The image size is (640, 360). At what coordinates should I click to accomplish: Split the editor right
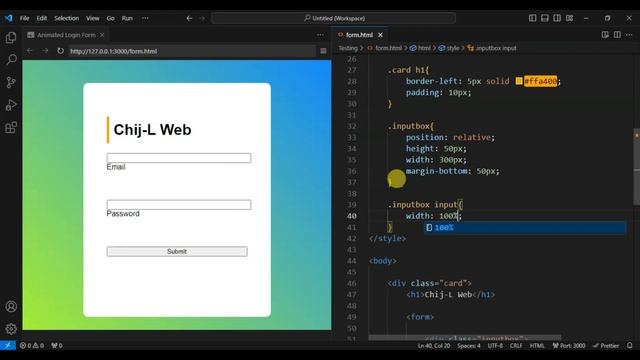(617, 35)
